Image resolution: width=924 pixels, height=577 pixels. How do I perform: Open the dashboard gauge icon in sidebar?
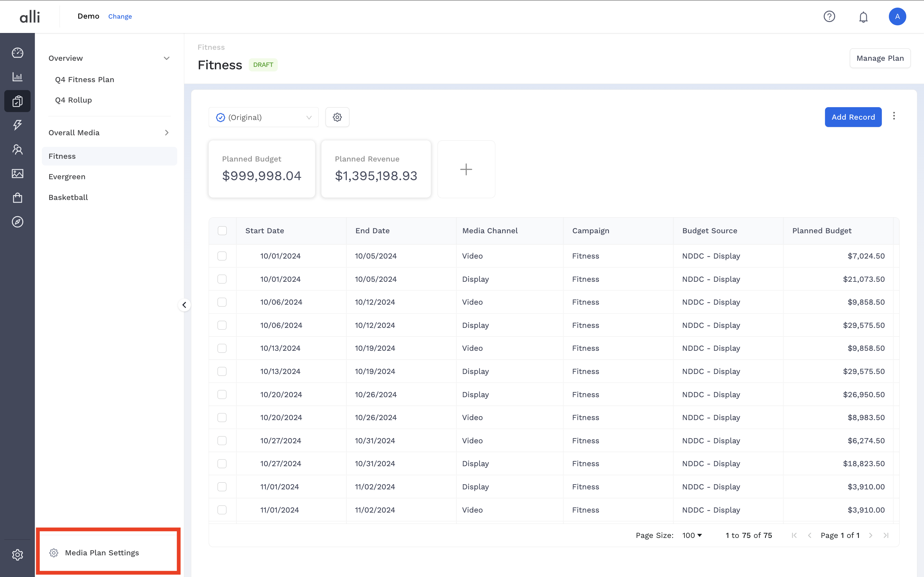tap(17, 53)
